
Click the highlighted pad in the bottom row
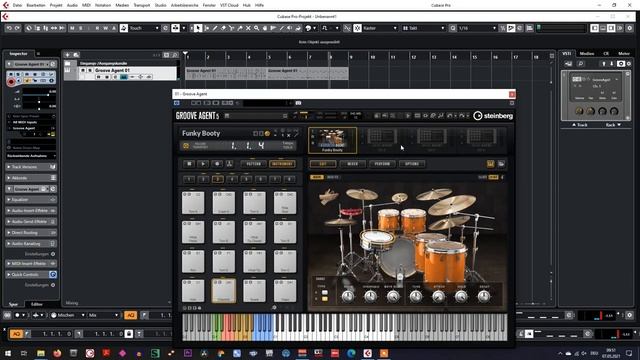[224, 291]
